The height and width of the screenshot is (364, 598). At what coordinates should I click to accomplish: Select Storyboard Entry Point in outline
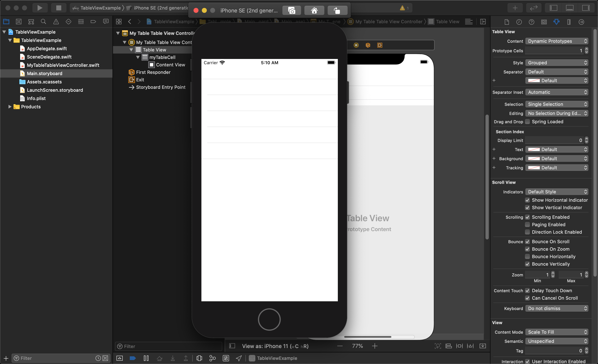161,87
